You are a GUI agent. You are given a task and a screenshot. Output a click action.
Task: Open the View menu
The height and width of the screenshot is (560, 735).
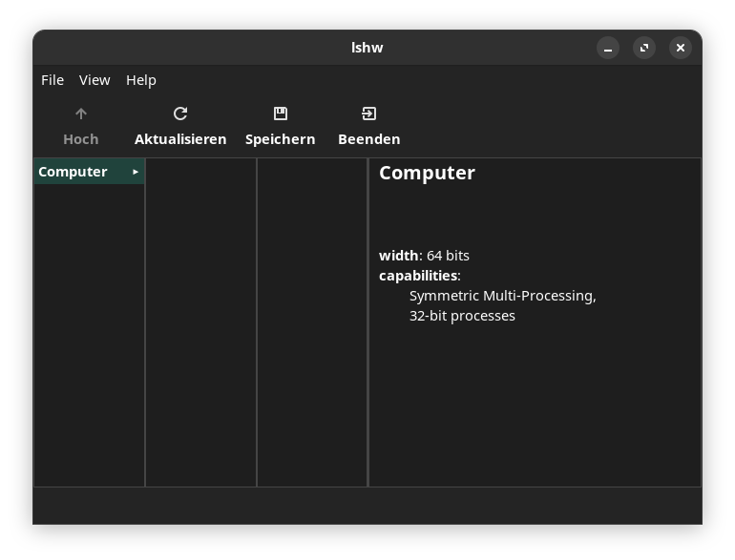coord(94,80)
